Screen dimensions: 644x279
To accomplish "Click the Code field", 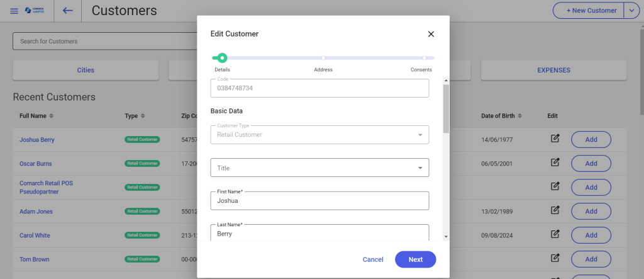I will point(319,88).
